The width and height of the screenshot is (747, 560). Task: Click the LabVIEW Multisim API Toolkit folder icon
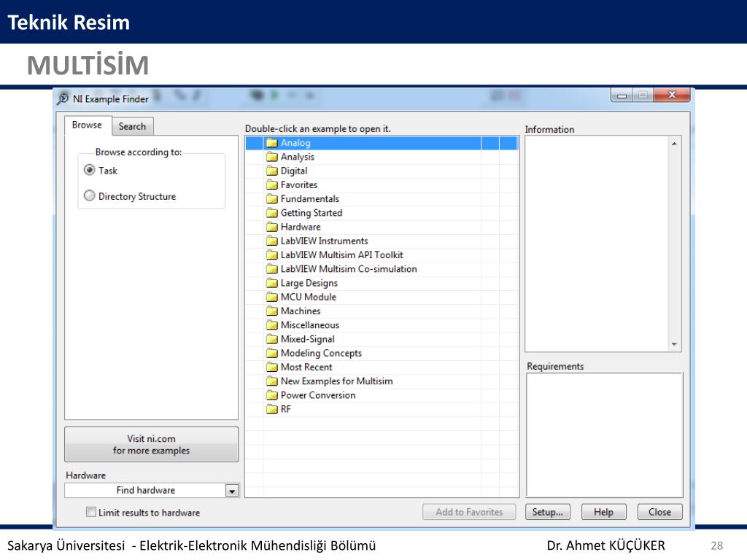point(272,255)
